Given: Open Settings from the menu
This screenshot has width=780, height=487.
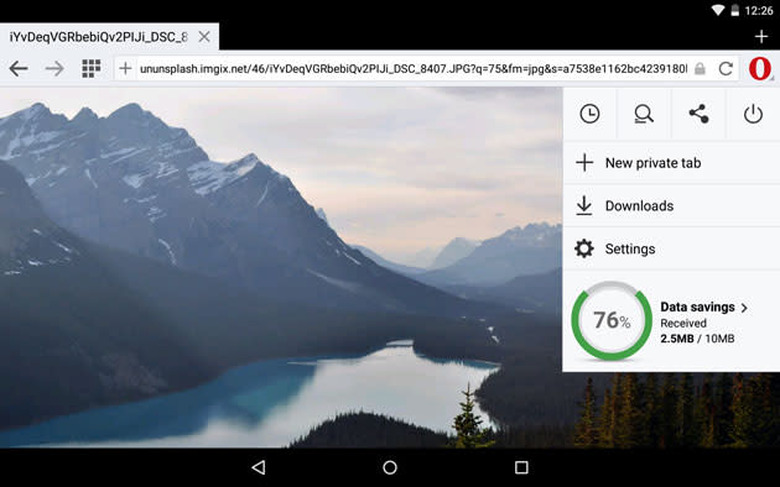Looking at the screenshot, I should coord(629,249).
